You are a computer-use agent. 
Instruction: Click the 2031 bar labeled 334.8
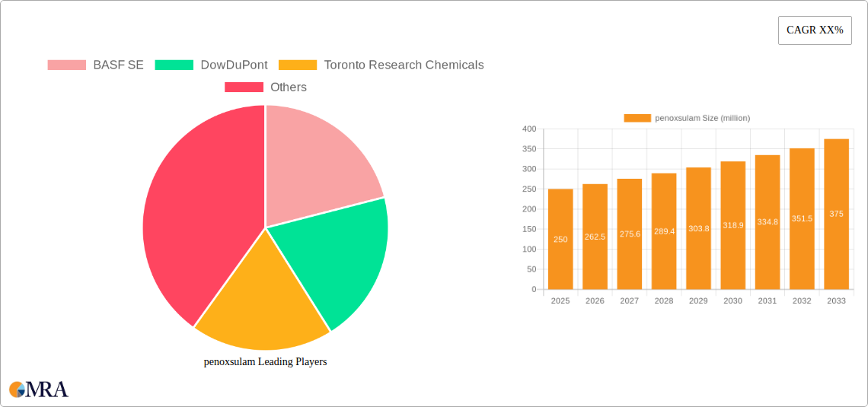(x=767, y=222)
